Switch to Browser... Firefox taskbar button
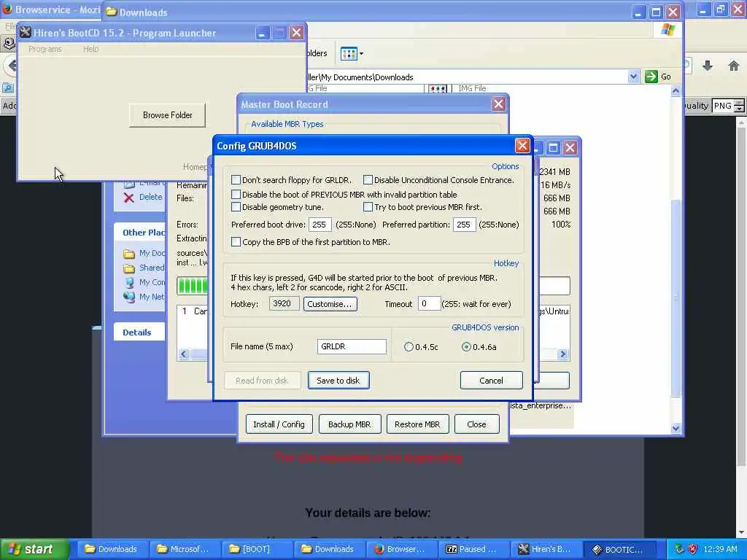This screenshot has height=560, width=747. point(400,549)
